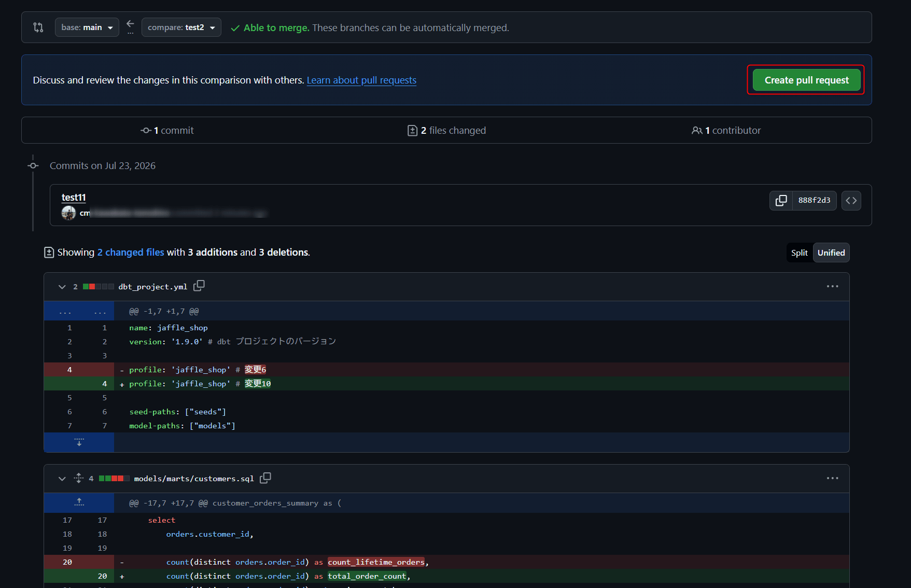Copy models/marts/customers.sql file path
The width and height of the screenshot is (911, 588).
pyautogui.click(x=265, y=478)
